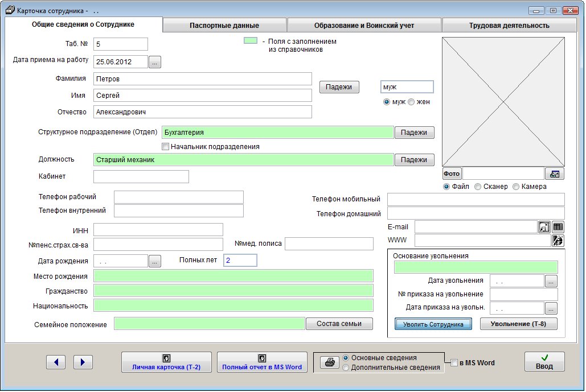This screenshot has width=586, height=392.
Task: Open the Трудовая деятельность tab
Action: coord(509,26)
